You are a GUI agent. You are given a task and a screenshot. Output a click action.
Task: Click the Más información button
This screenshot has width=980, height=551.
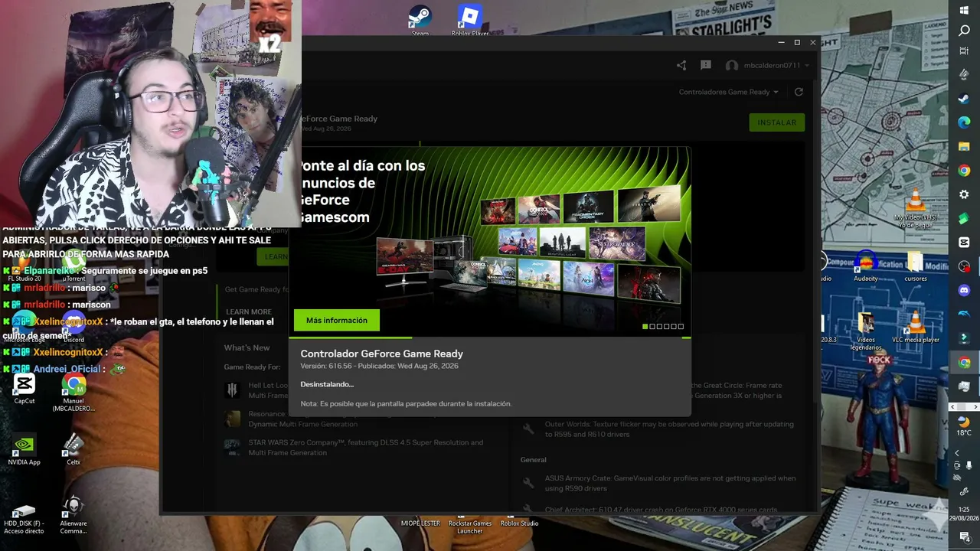(x=336, y=320)
